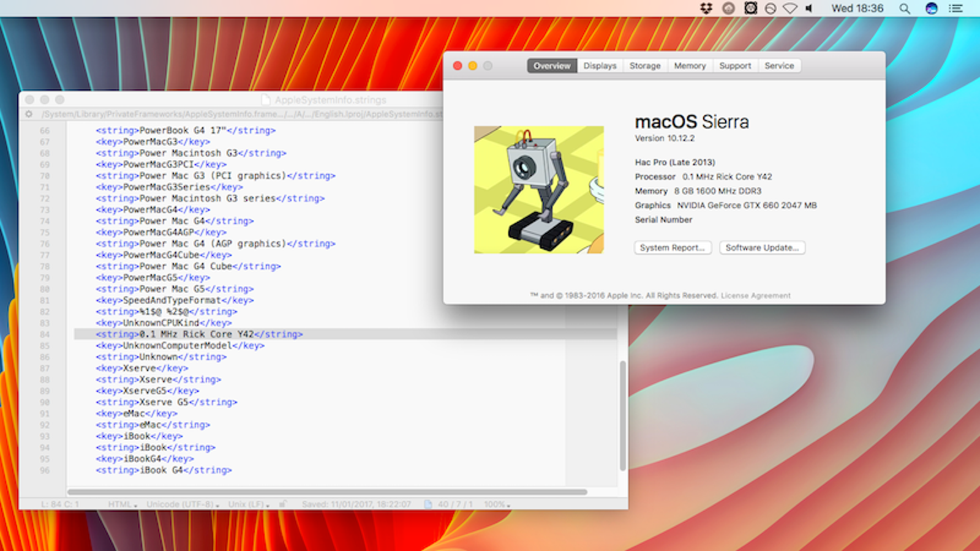
Task: Click the 8 GB 1600 MHz DDR3 memory text
Action: tap(718, 191)
